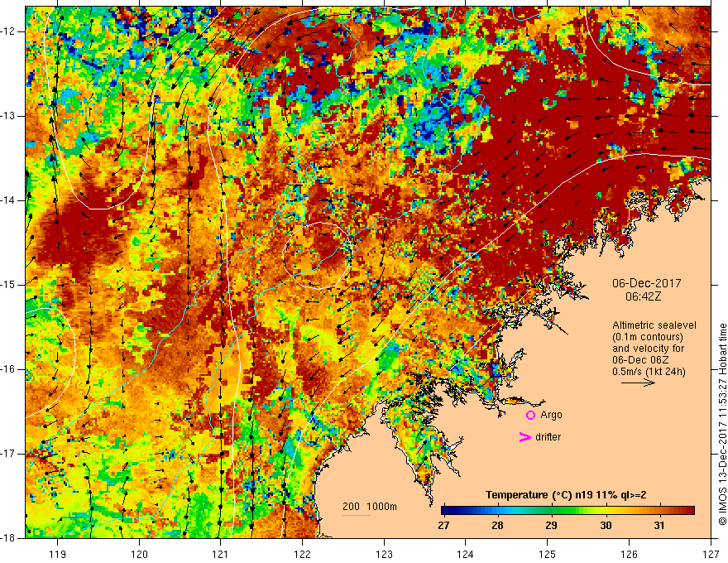This screenshot has width=728, height=563.
Task: Click the '06-Dec 06Z' text line
Action: (642, 360)
